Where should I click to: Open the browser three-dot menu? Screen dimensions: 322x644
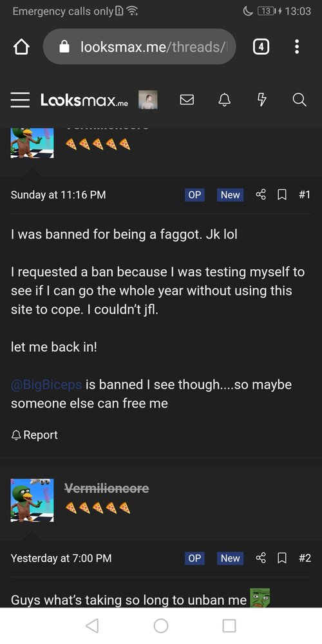[297, 47]
